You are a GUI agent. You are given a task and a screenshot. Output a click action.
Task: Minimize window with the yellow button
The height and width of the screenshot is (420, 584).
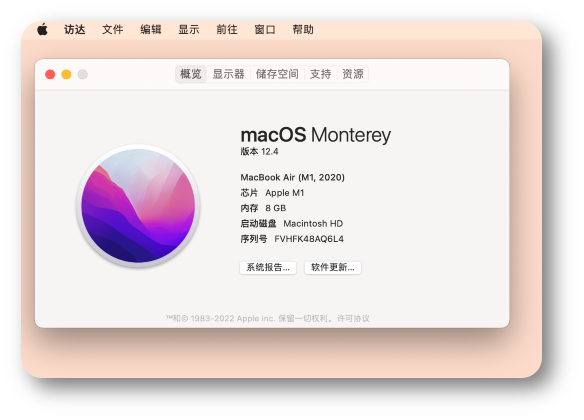pos(66,74)
